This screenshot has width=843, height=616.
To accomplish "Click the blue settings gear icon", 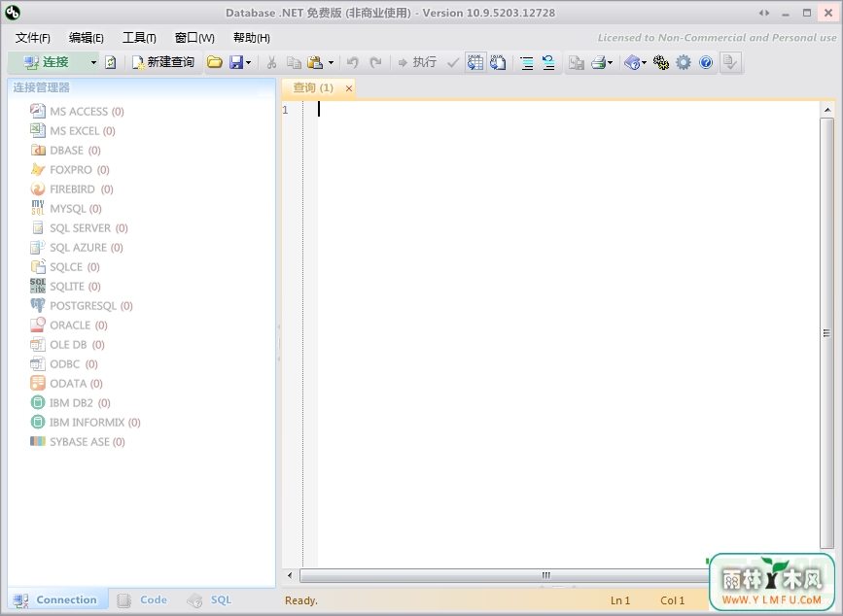I will click(684, 63).
